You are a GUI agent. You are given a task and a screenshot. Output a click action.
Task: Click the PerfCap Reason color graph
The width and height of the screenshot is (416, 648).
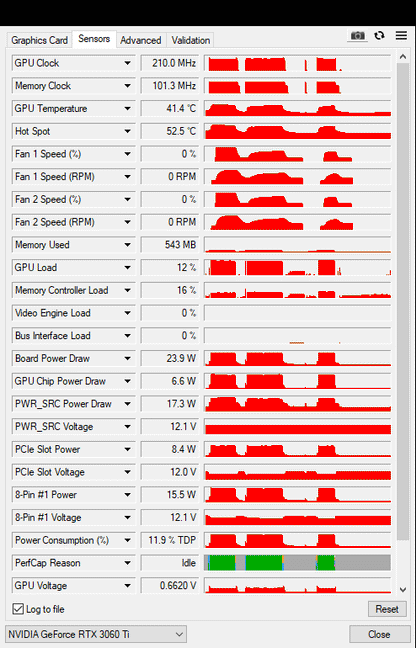(297, 563)
